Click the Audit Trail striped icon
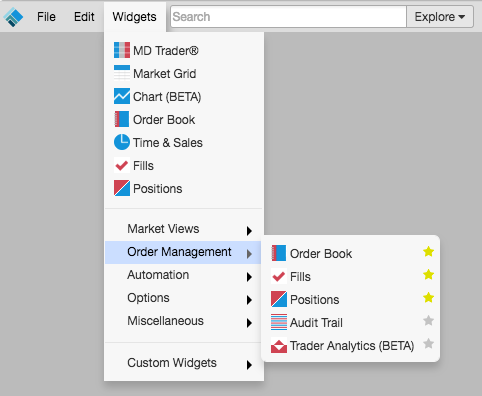 [279, 322]
